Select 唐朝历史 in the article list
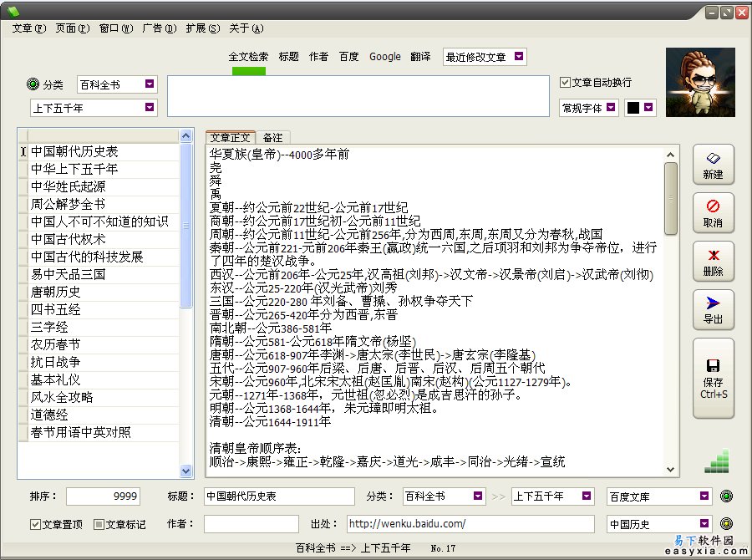This screenshot has width=752, height=560. pyautogui.click(x=56, y=292)
